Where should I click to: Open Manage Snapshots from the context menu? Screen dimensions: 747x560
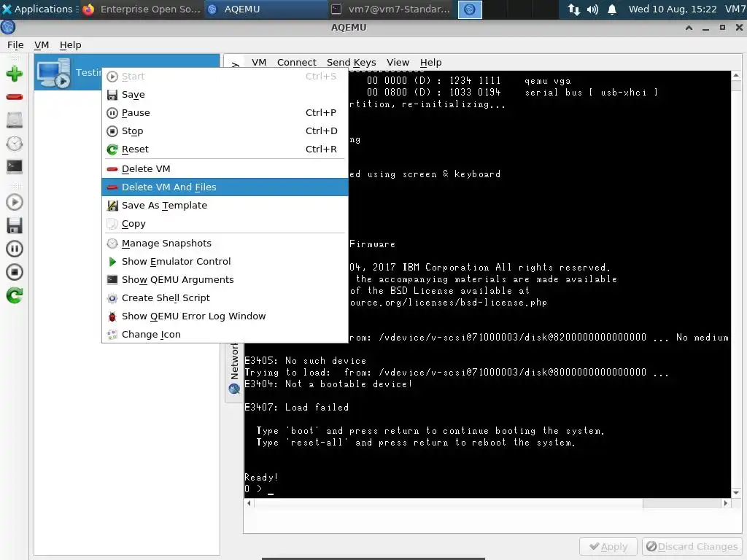click(x=225, y=244)
